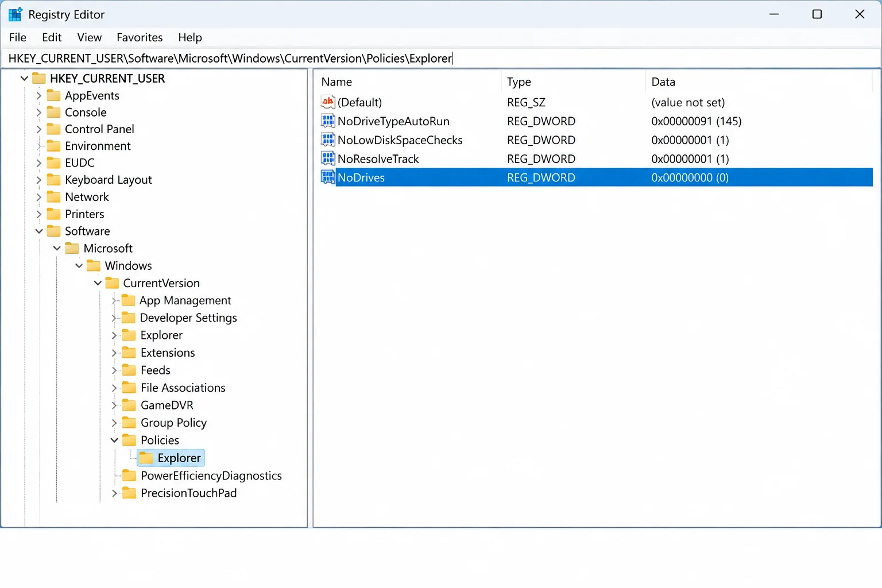Click the registry path address bar
The height and width of the screenshot is (588, 882).
pos(441,59)
